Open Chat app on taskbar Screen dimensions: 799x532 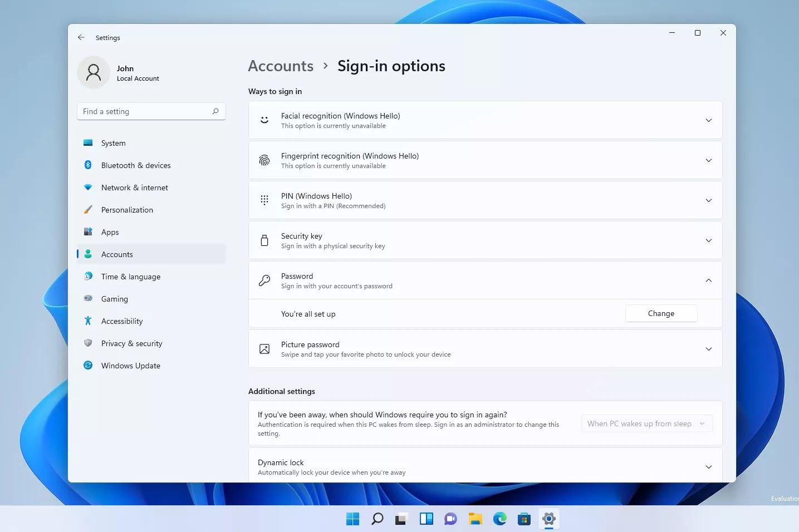(x=450, y=519)
